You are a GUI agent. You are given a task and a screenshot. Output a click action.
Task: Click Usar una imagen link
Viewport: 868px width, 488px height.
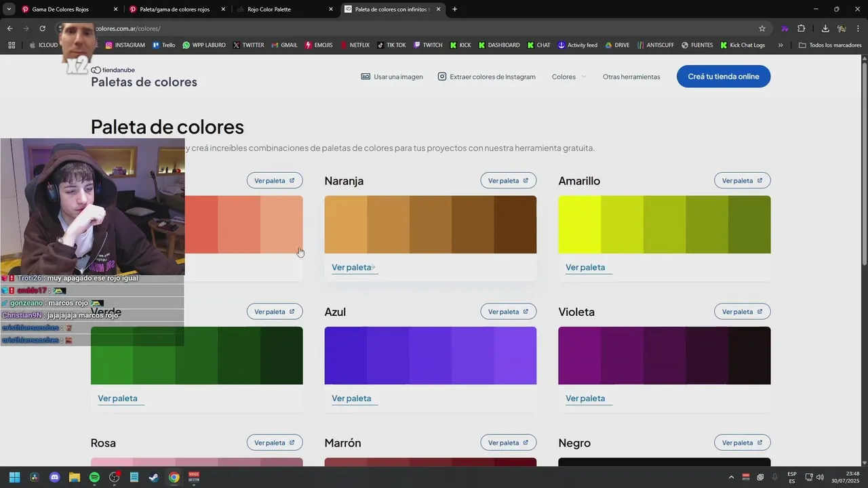pyautogui.click(x=392, y=77)
